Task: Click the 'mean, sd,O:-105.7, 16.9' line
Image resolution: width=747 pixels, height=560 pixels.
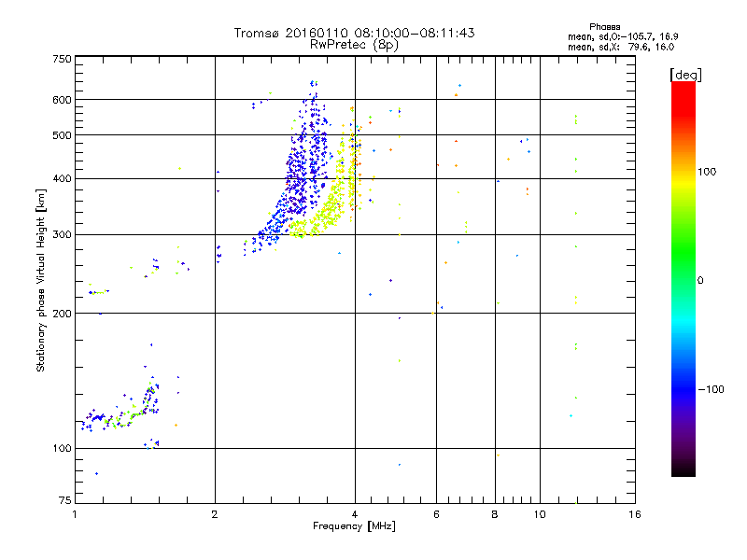Action: coord(623,36)
